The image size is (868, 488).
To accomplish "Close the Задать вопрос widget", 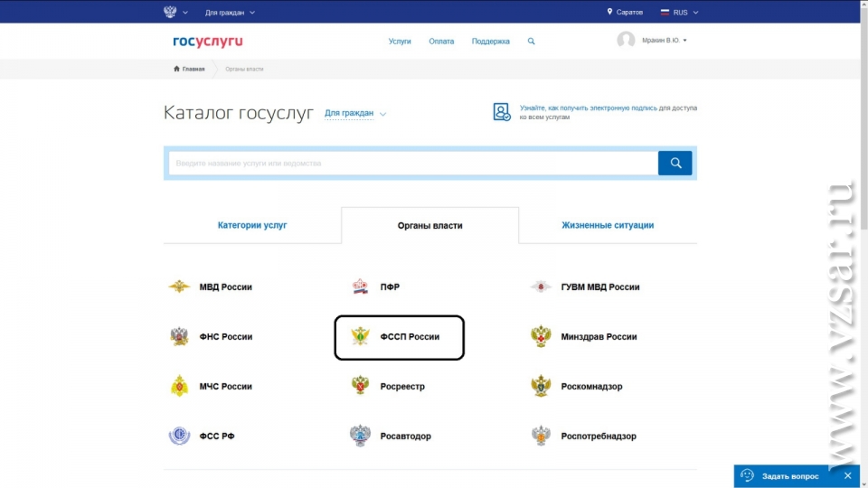I will (847, 476).
